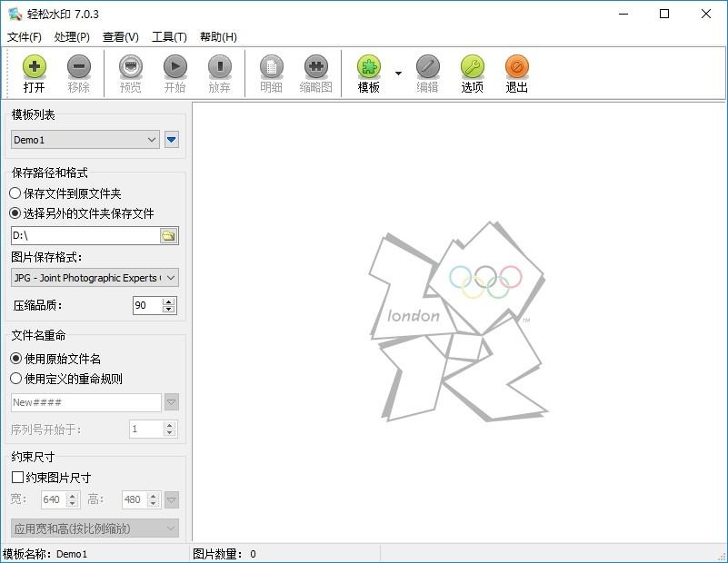Open 选项 (Options) wrench icon
The height and width of the screenshot is (563, 728).
tap(473, 67)
